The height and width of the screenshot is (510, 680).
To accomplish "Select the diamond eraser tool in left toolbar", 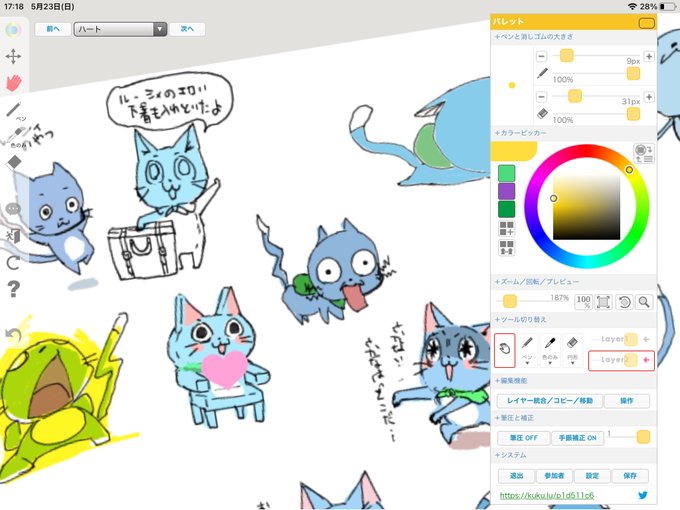I will click(14, 162).
